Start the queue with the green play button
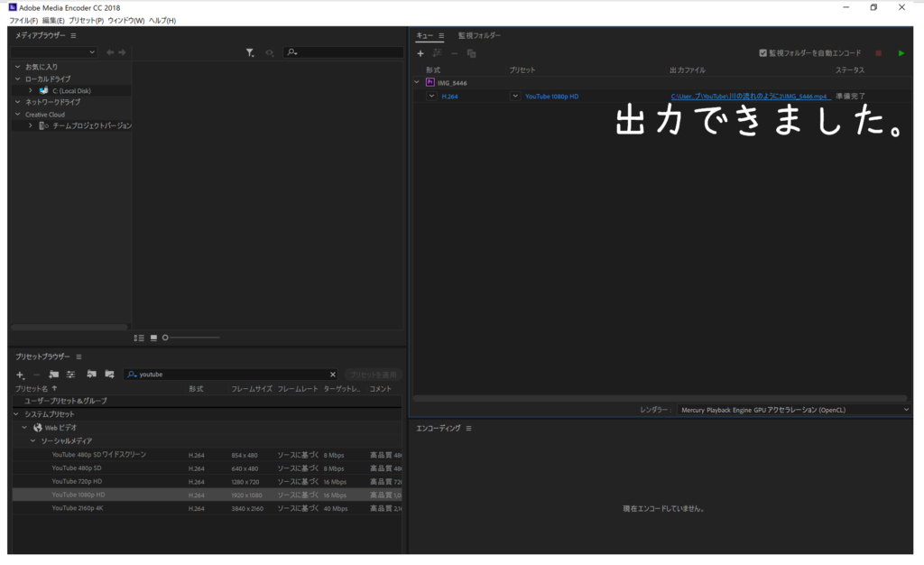The image size is (924, 565). (x=901, y=53)
